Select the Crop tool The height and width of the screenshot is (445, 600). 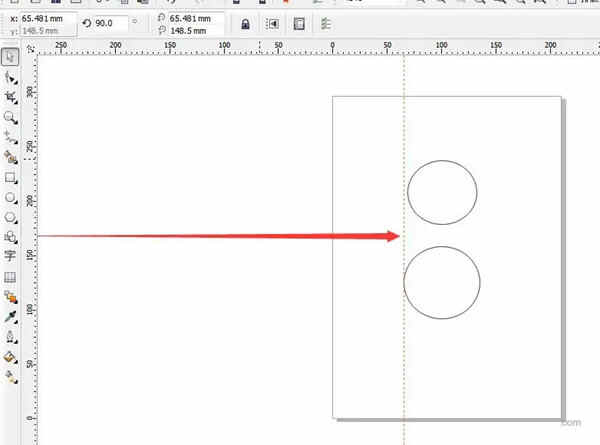(10, 97)
